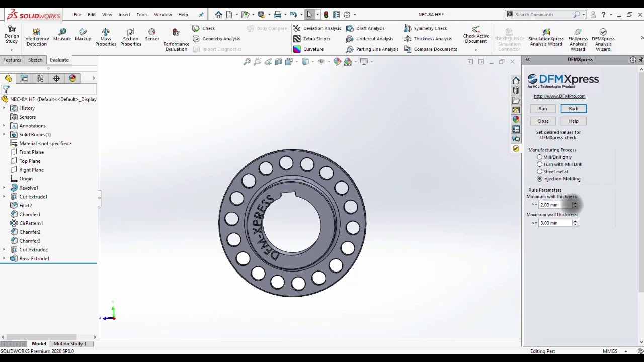
Task: Run Interference Detection
Action: (x=37, y=38)
